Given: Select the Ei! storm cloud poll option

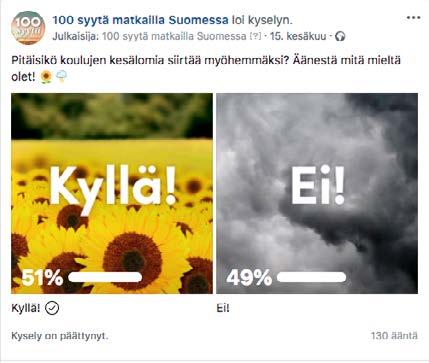Looking at the screenshot, I should [x=317, y=193].
